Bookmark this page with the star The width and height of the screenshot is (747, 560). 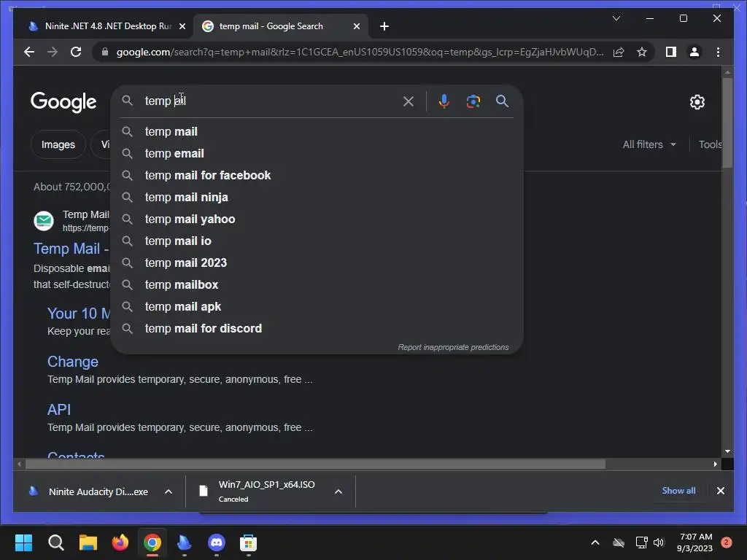click(x=642, y=52)
